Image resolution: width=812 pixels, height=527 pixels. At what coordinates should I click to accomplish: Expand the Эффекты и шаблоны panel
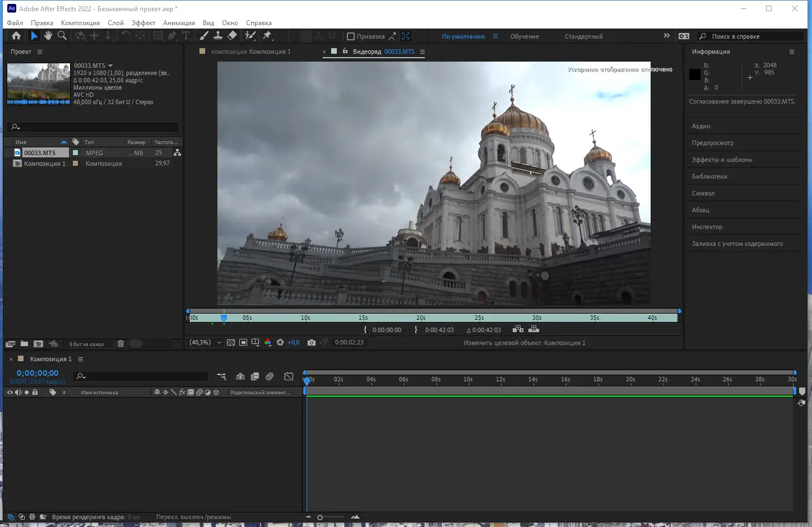[x=722, y=160]
